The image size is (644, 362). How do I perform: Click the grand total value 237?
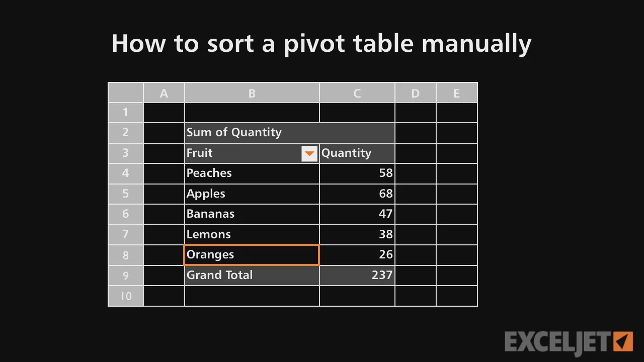point(357,276)
